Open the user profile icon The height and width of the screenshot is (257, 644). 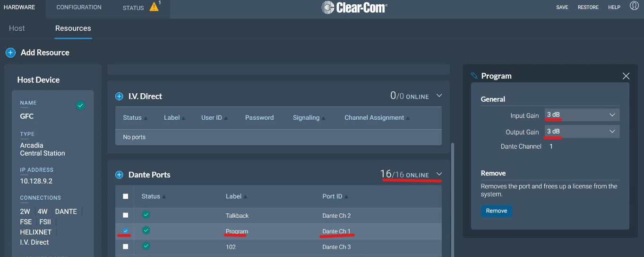634,6
